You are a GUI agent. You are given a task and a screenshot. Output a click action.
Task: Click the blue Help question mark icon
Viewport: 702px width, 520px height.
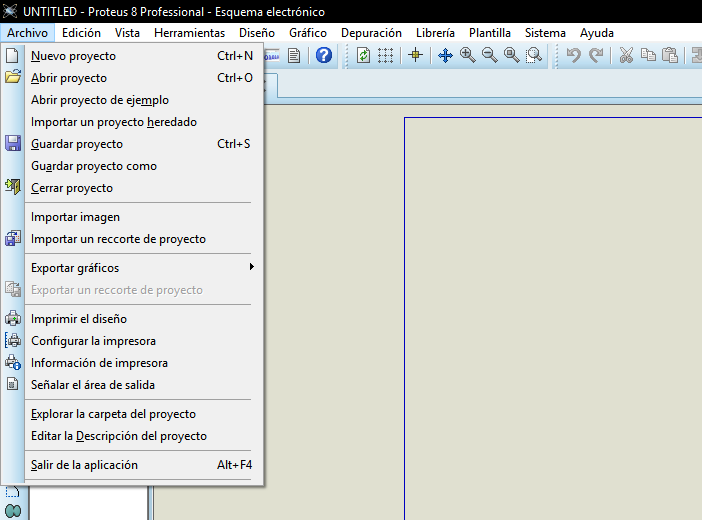coord(324,55)
